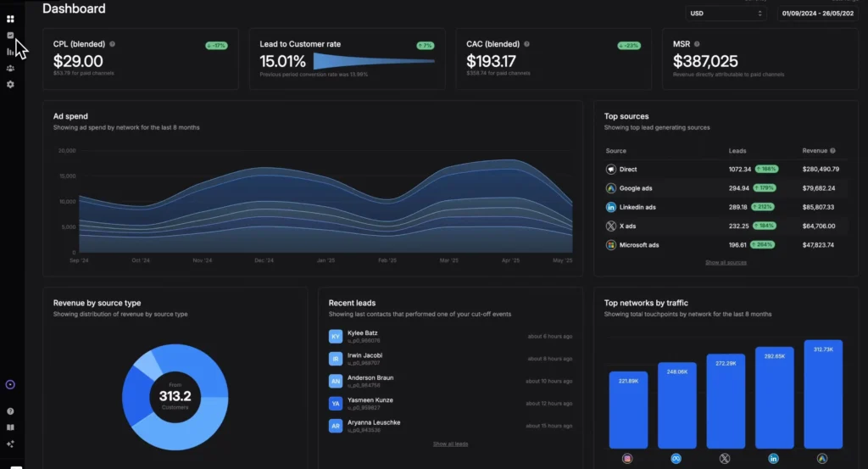Click Show all leads link
Image resolution: width=868 pixels, height=469 pixels.
[x=450, y=444]
